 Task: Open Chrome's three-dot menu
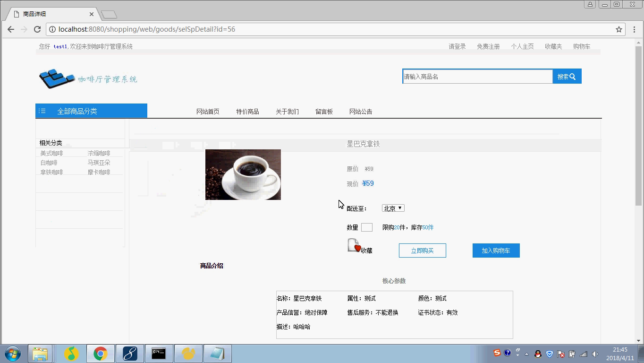pos(634,29)
